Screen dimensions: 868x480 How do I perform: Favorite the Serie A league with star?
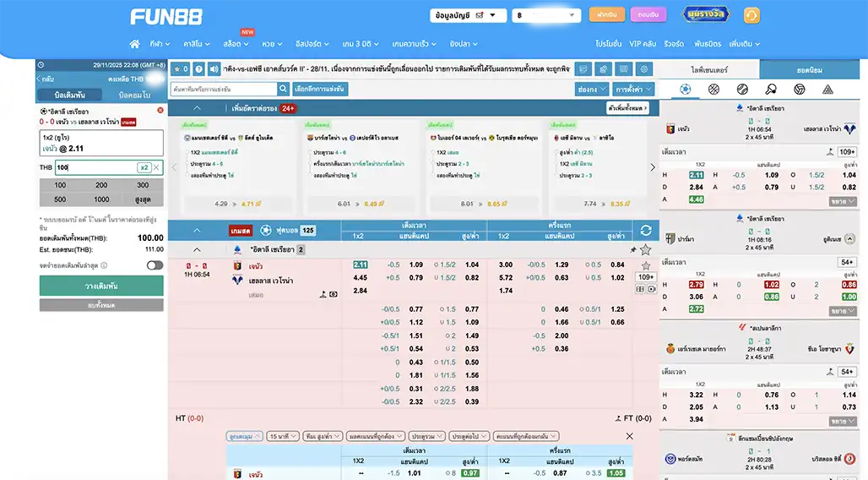click(646, 250)
